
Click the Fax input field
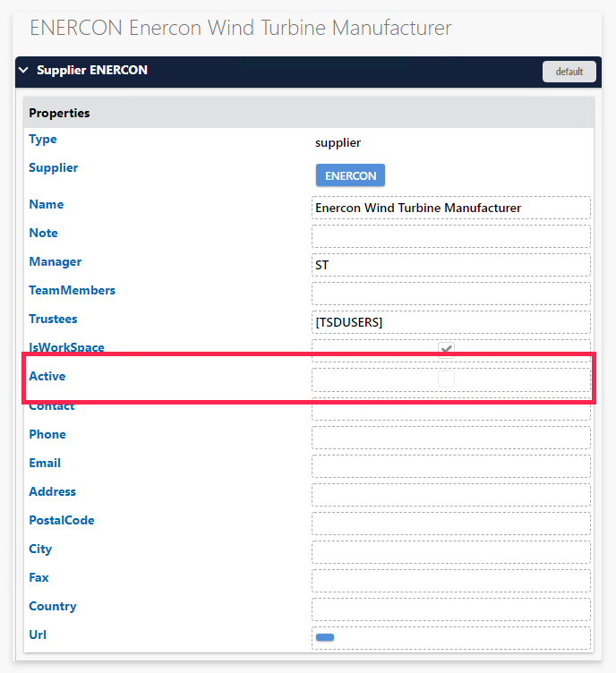[x=451, y=581]
